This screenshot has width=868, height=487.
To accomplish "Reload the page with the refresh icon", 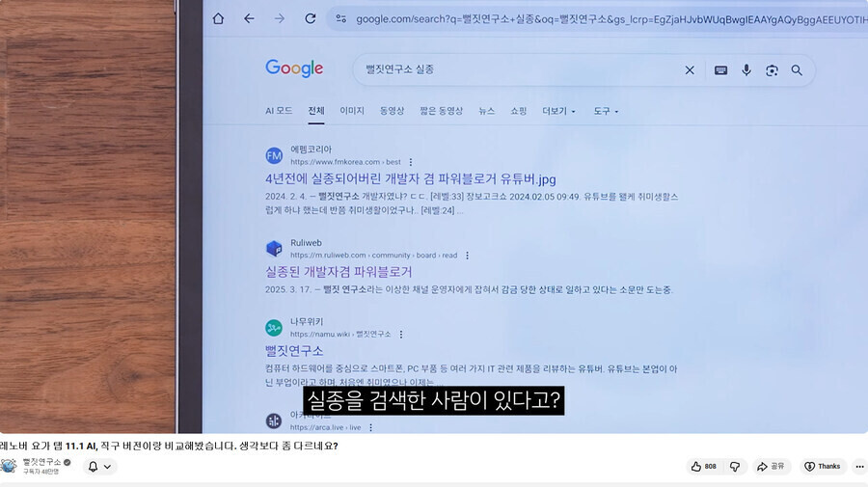I will click(310, 19).
